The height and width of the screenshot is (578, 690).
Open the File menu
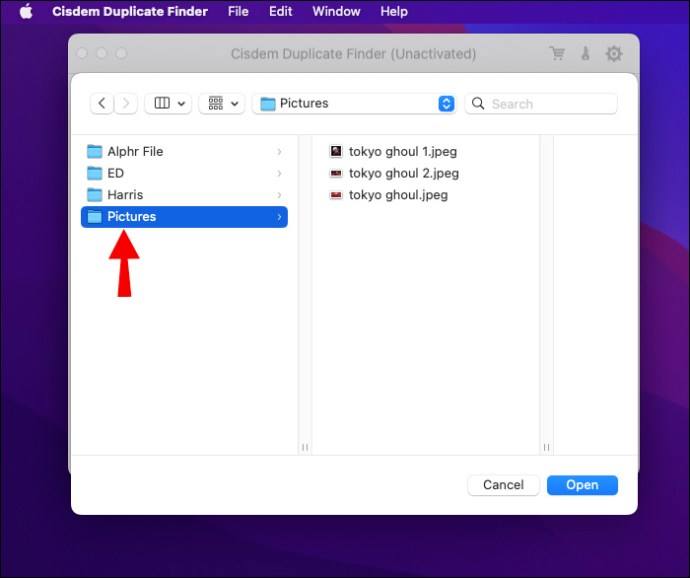point(238,11)
